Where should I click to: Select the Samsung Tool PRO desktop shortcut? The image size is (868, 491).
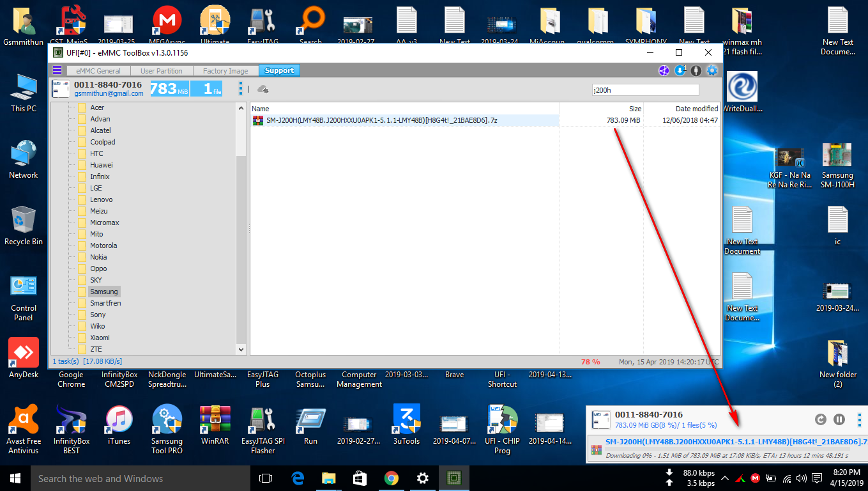tap(167, 429)
